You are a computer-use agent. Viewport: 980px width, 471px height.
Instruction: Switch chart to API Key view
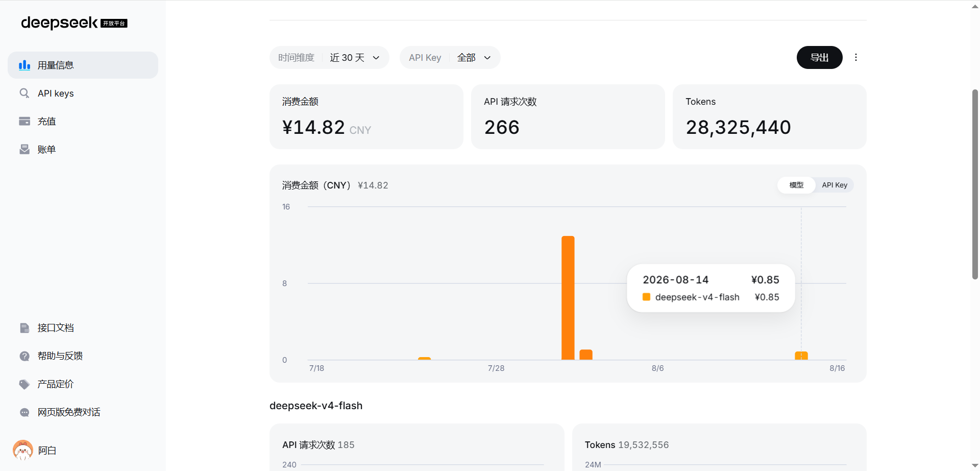(x=835, y=185)
